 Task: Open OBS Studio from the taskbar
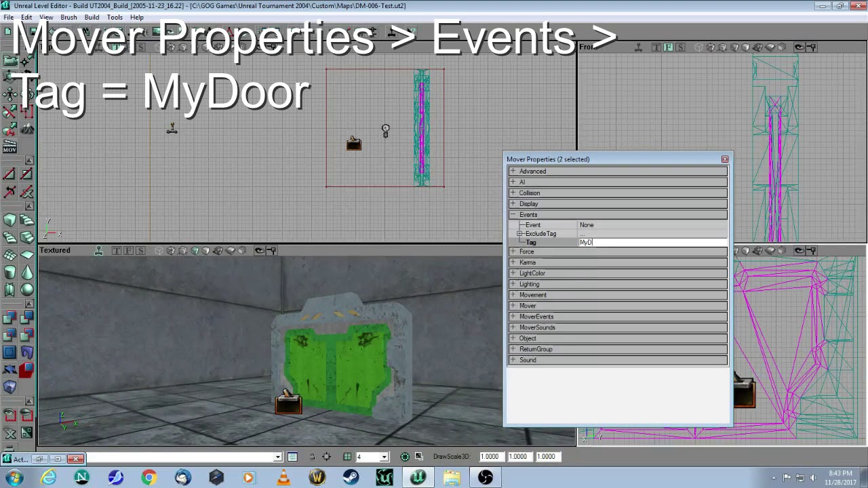coord(486,478)
